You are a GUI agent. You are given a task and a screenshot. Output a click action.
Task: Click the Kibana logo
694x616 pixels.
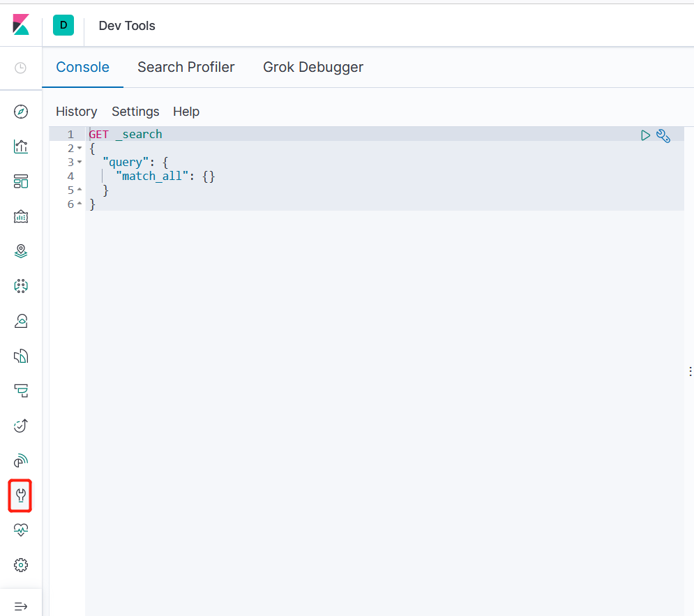click(21, 25)
